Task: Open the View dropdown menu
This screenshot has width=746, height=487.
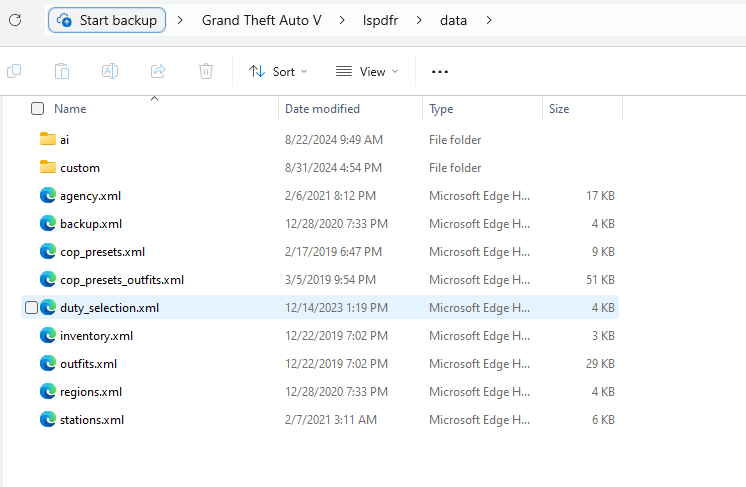Action: [x=367, y=72]
